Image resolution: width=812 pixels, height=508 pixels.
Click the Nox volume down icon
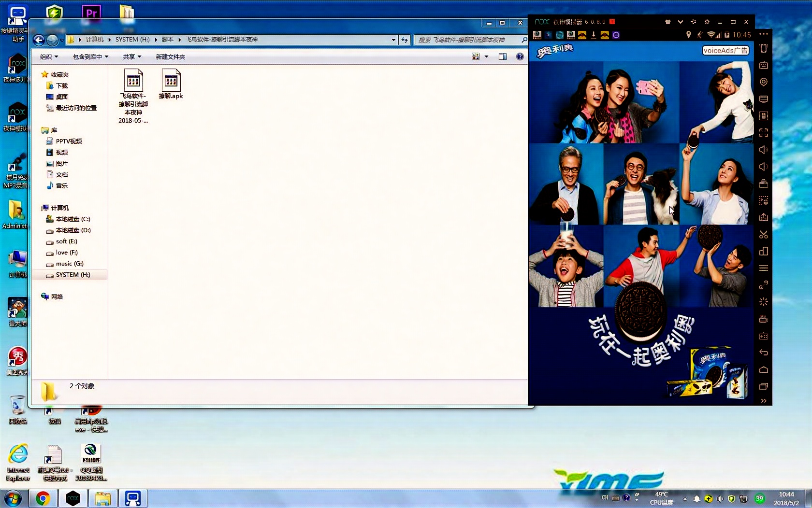point(764,167)
